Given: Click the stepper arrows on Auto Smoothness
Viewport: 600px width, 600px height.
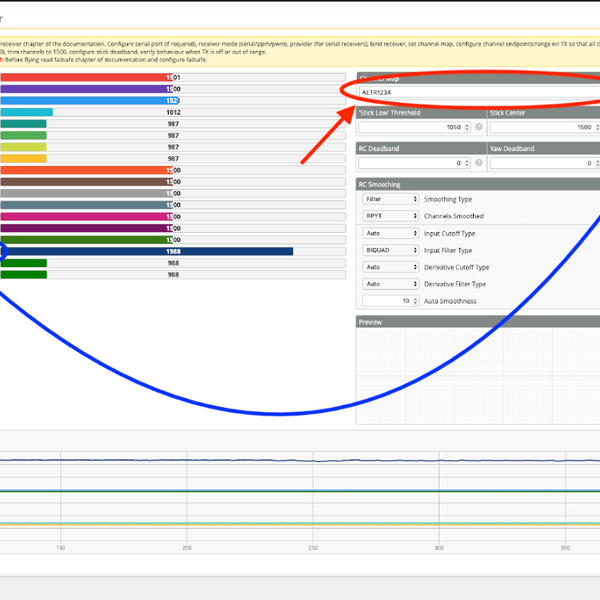Looking at the screenshot, I should [x=415, y=301].
